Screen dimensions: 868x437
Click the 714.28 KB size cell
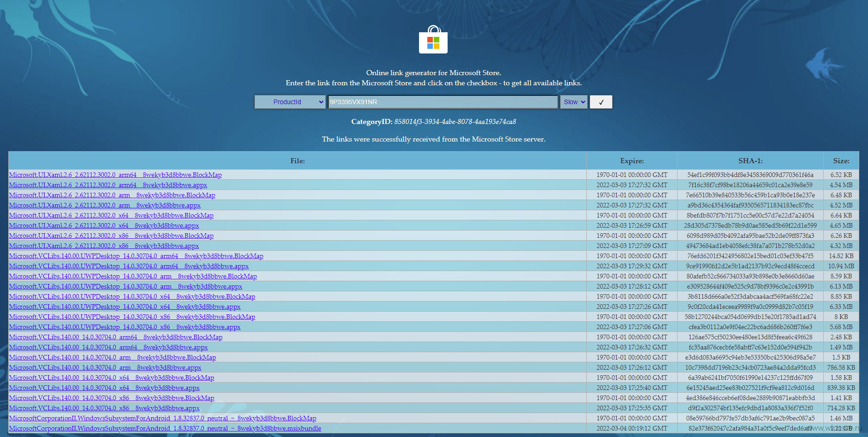[841, 408]
